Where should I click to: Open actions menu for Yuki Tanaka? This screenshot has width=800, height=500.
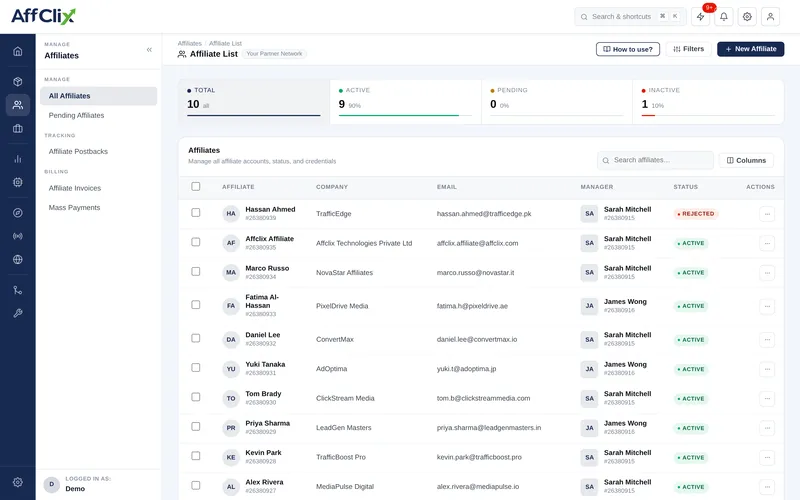767,369
